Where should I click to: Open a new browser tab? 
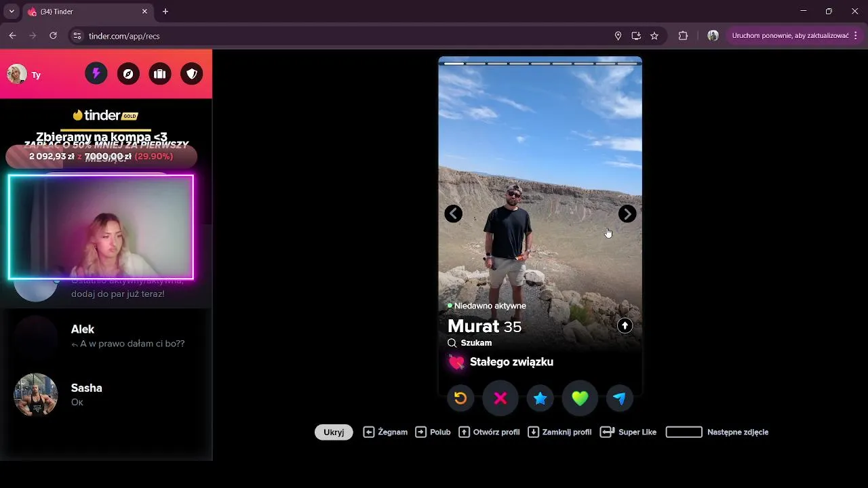pyautogui.click(x=165, y=12)
